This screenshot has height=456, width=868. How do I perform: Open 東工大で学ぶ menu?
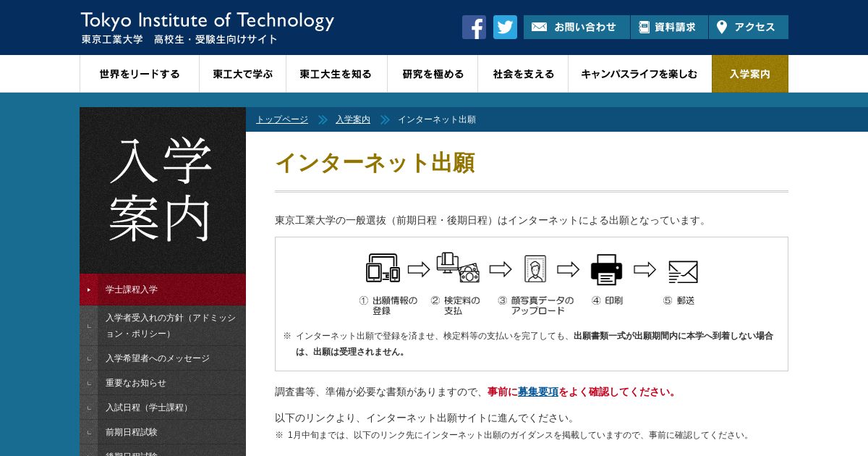243,74
